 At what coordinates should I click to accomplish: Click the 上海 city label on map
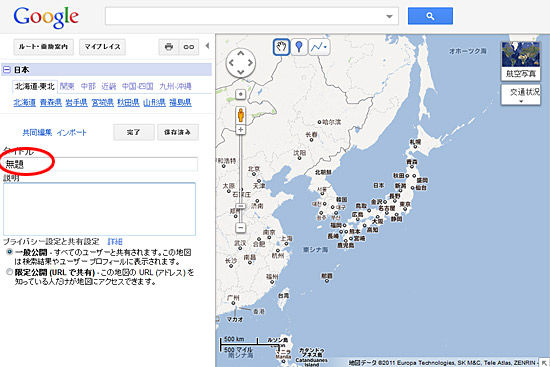click(x=286, y=238)
